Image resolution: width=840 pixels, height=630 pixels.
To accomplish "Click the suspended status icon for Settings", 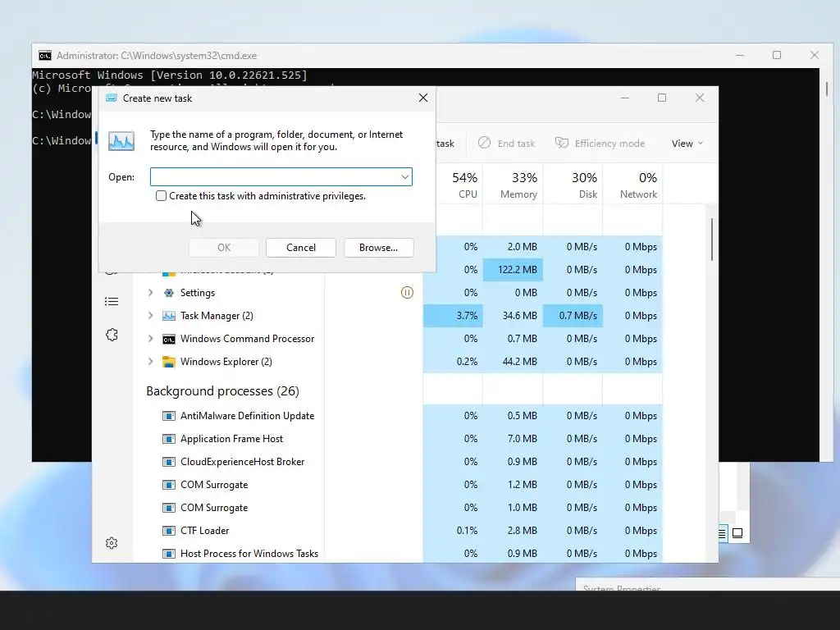I will 407,293.
